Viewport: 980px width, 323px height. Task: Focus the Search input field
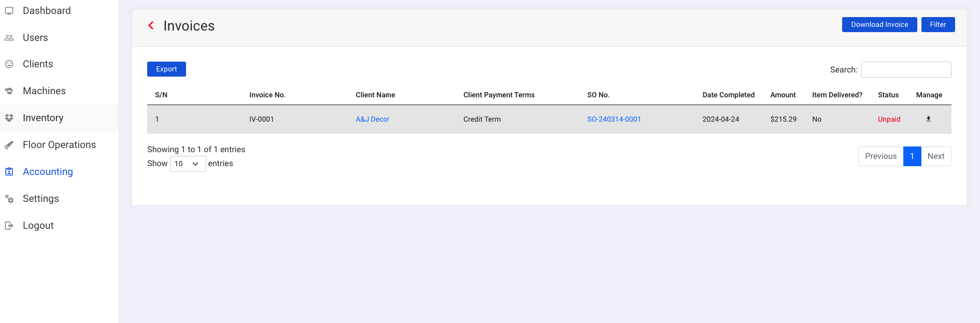[906, 70]
